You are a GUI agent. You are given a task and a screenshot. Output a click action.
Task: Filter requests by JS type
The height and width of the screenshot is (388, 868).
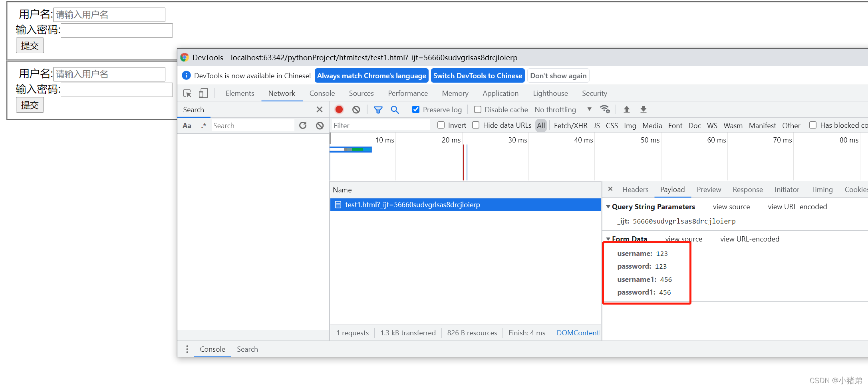(x=596, y=126)
